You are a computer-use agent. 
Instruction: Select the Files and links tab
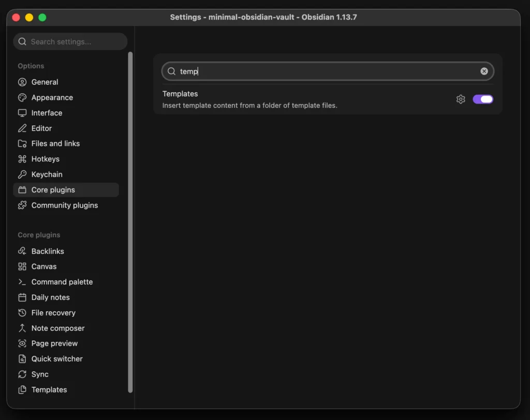(66, 144)
